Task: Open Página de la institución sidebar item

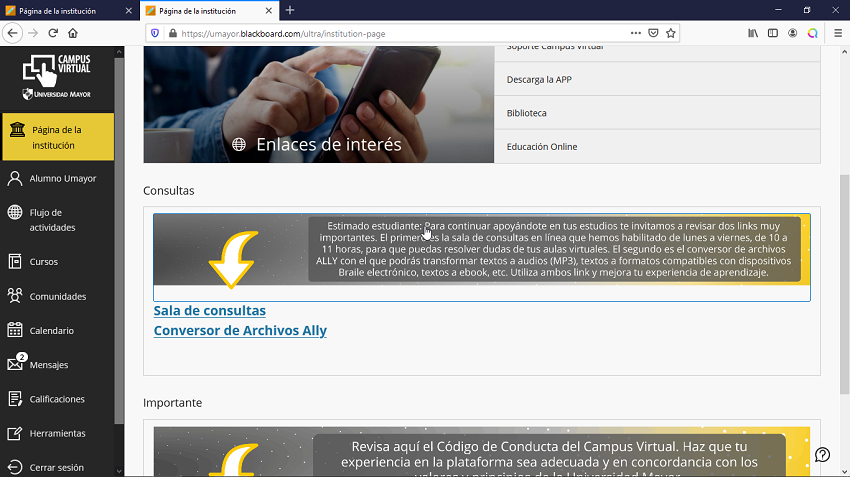Action: point(58,137)
